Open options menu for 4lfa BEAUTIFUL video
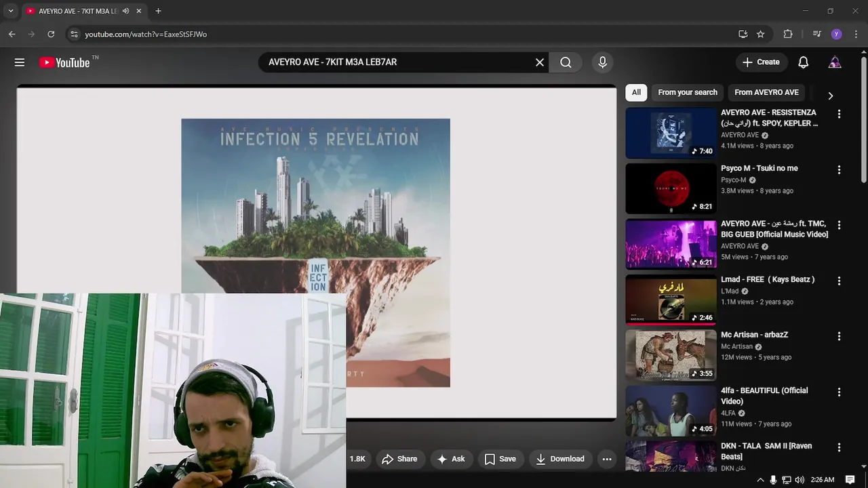Viewport: 868px width, 488px height. [x=839, y=392]
